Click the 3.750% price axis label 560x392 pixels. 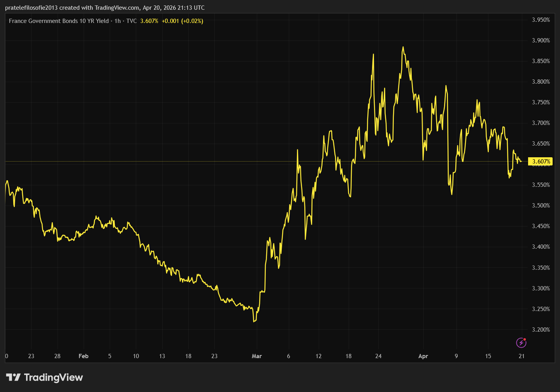[x=541, y=102]
